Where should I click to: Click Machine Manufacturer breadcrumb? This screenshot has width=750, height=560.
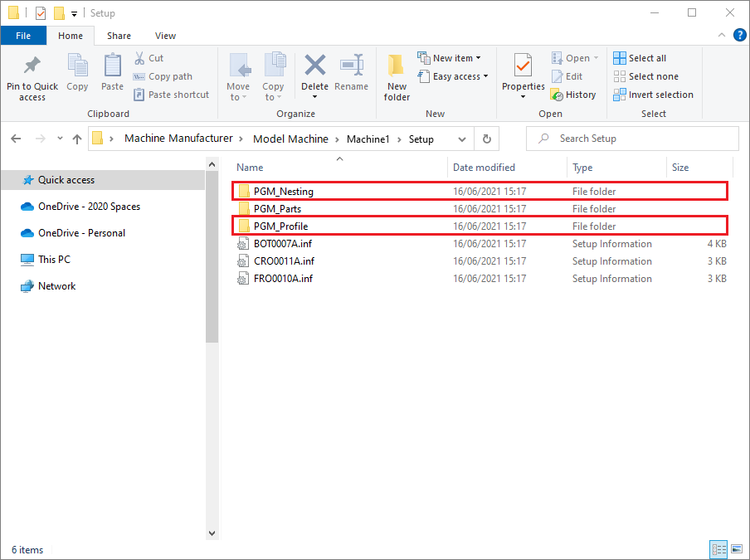[x=178, y=139]
